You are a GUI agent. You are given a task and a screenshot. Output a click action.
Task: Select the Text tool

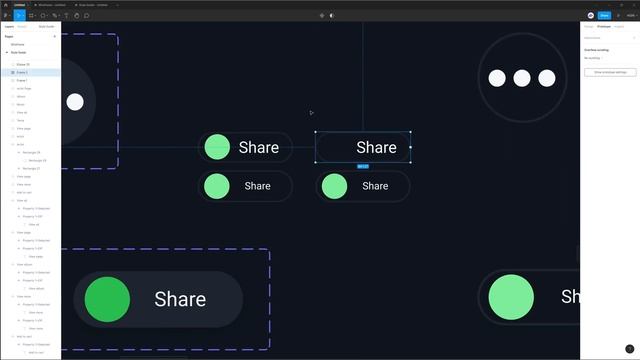tap(66, 16)
